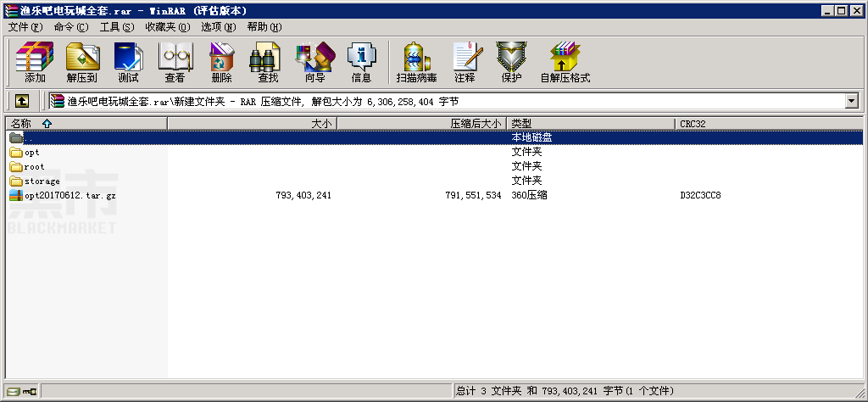Expand the address bar path dropdown
This screenshot has width=868, height=402.
[x=852, y=101]
